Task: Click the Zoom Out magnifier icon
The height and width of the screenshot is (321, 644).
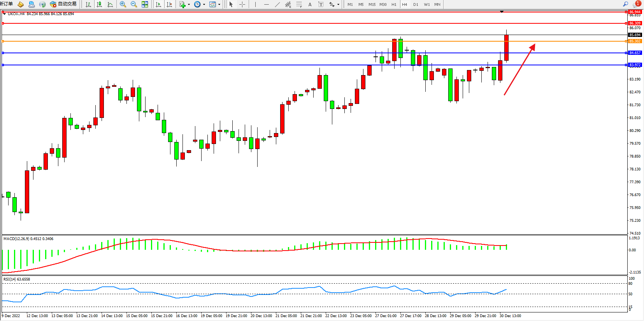Action: coord(134,4)
